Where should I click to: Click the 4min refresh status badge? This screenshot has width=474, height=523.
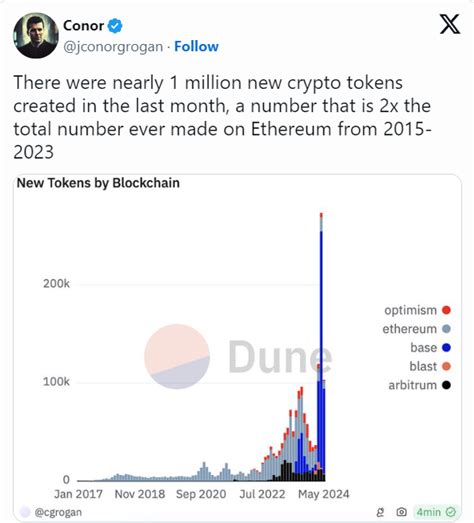point(436,512)
